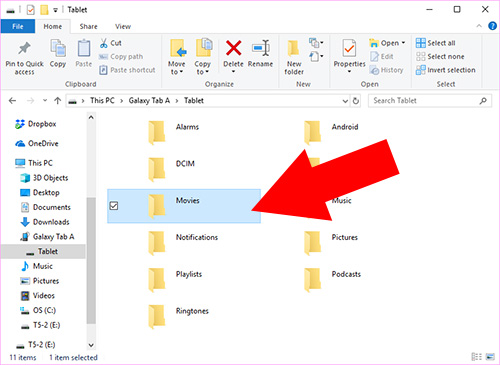Click This PC in address breadcrumb
This screenshot has height=365, width=500.
[x=102, y=100]
